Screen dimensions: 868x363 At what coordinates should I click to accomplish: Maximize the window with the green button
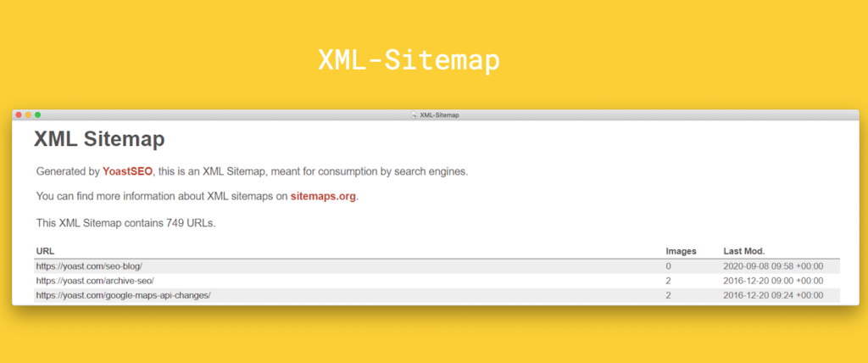click(x=37, y=114)
